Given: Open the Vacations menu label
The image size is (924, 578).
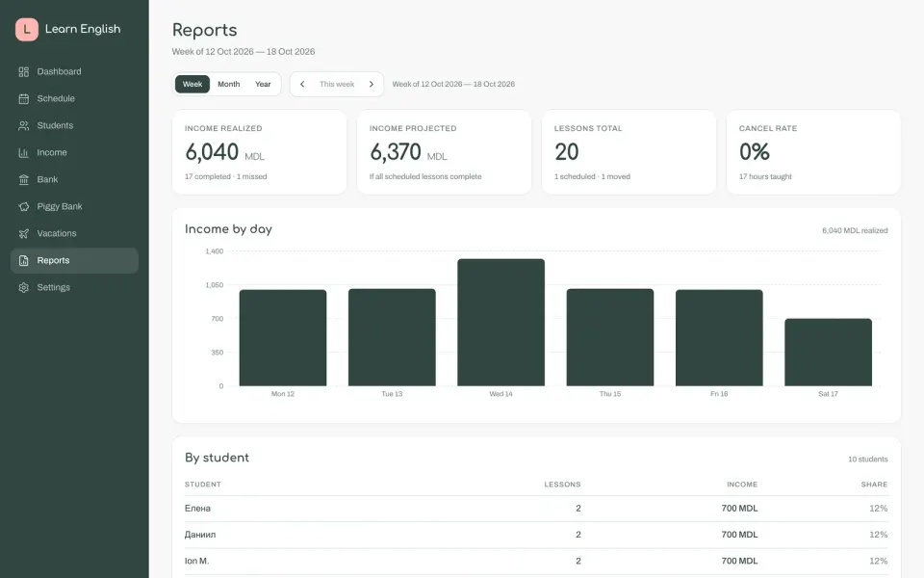Looking at the screenshot, I should tap(57, 233).
